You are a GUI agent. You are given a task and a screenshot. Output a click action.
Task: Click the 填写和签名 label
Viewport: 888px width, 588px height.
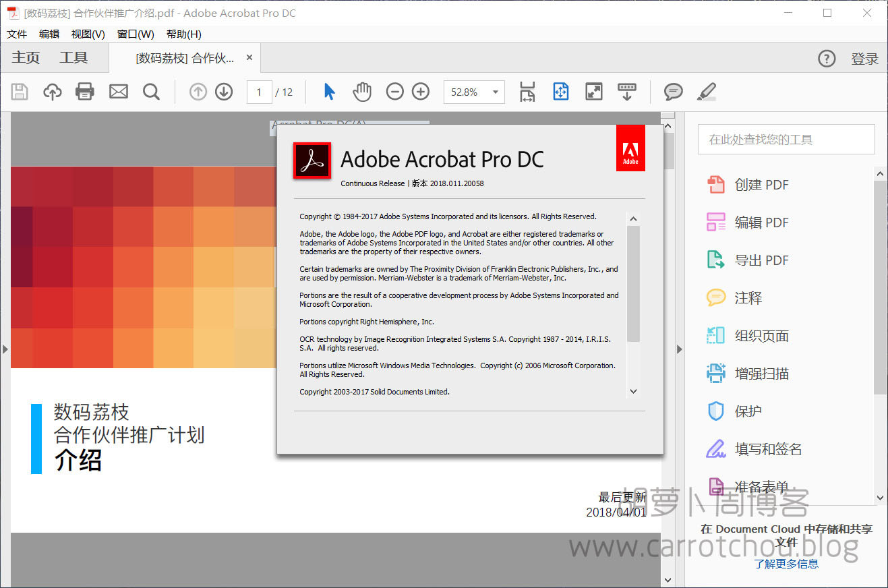coord(769,449)
